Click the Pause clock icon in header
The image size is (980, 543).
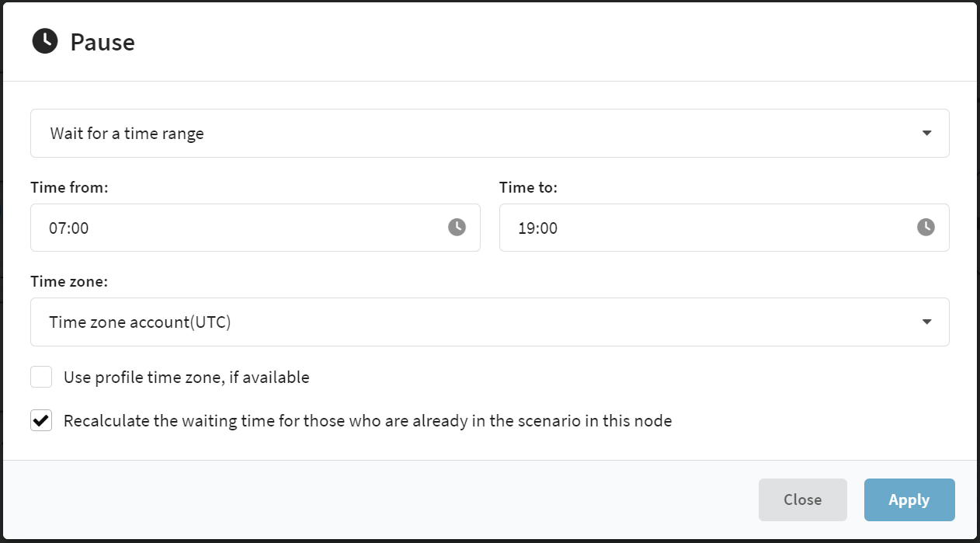[45, 41]
